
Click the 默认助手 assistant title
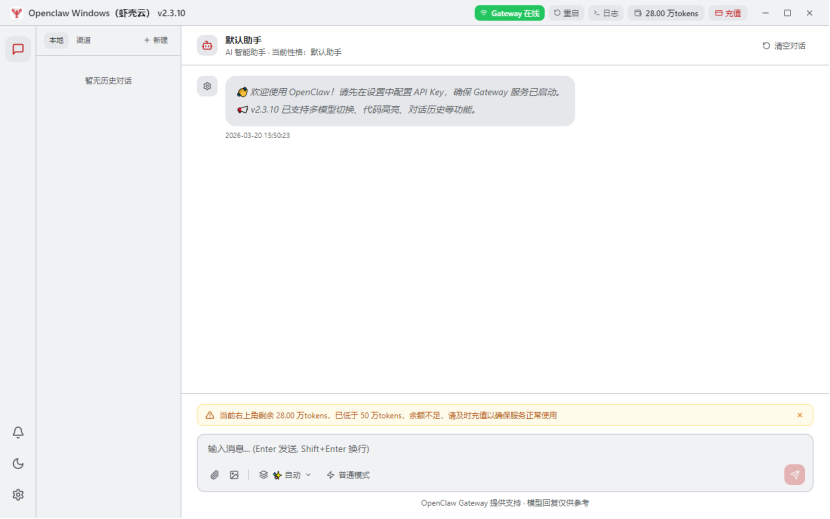click(x=243, y=40)
